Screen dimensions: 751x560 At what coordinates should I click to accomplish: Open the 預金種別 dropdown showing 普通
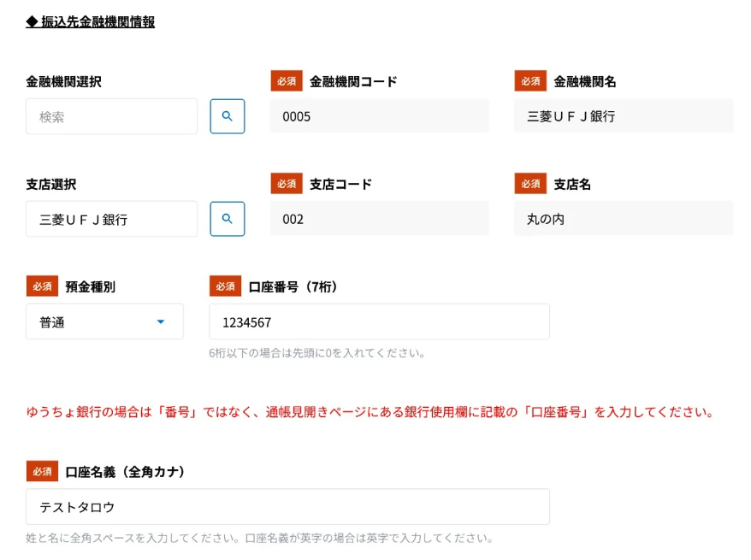[x=103, y=322]
